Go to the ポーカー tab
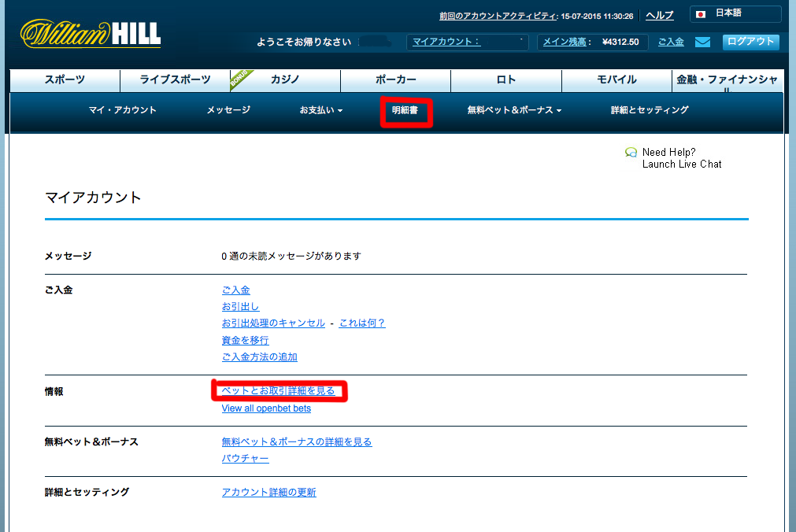Image resolution: width=796 pixels, height=532 pixels. [x=395, y=79]
